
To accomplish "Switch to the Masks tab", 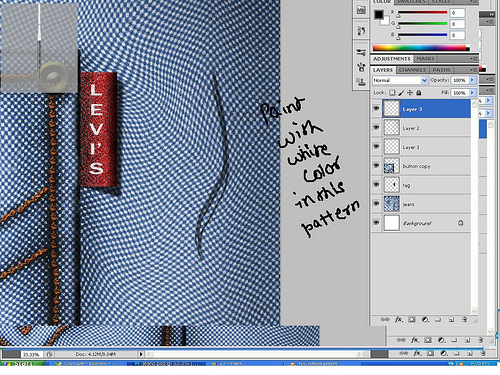I will (x=425, y=59).
